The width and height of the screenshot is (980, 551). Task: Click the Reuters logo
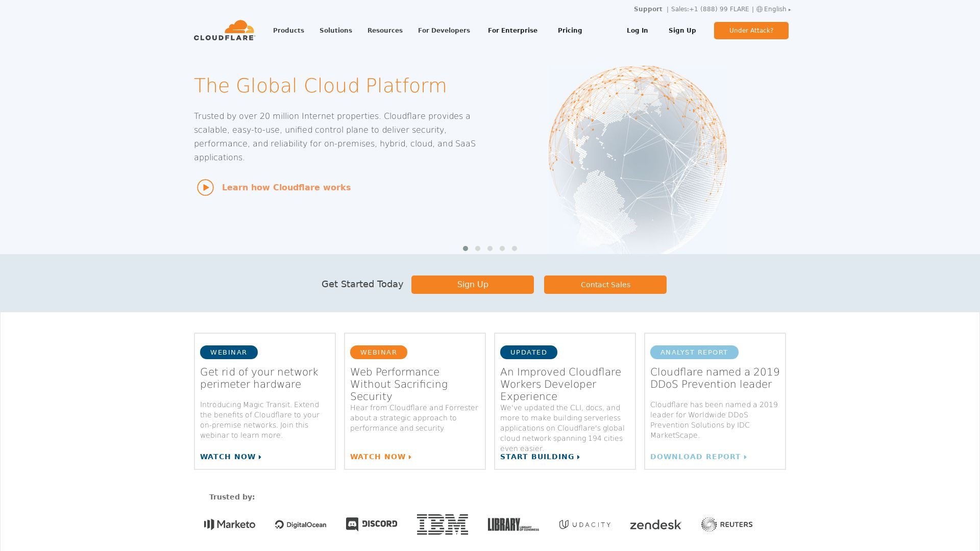727,524
